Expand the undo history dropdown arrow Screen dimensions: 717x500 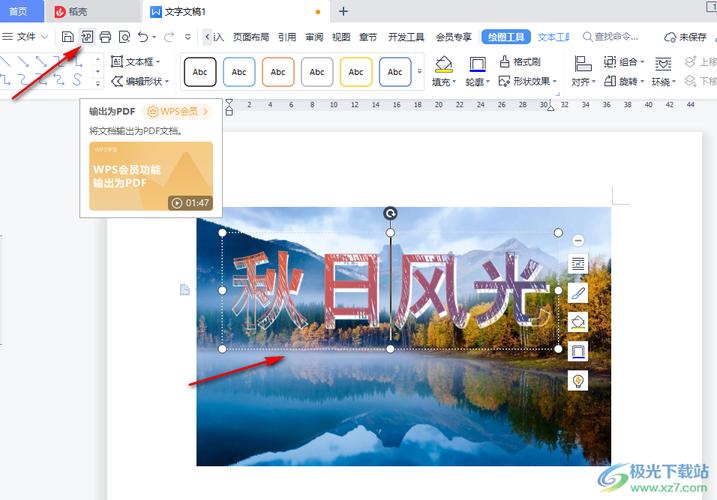click(x=155, y=37)
